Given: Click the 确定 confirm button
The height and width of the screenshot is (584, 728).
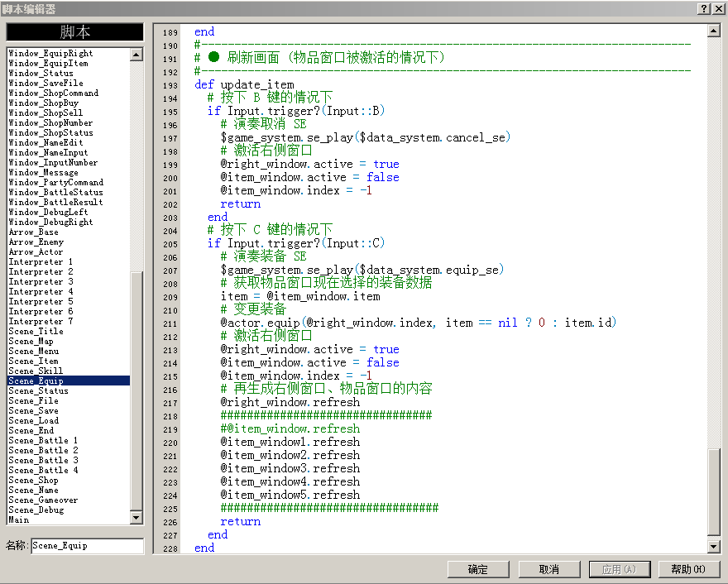Looking at the screenshot, I should tap(478, 569).
